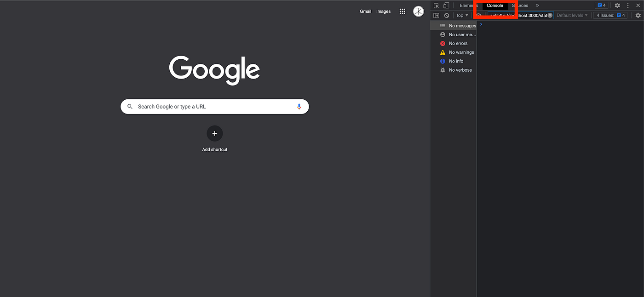Click the Search Google or type URL box

215,107
